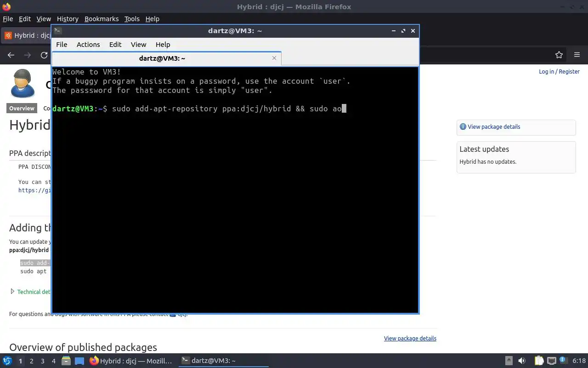588x368 pixels.
Task: Open Firefox Bookmarks menu
Action: point(102,19)
